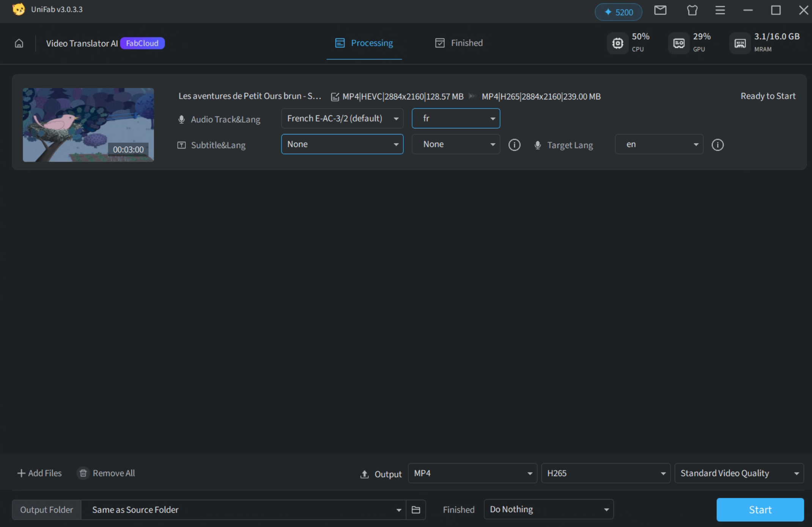
Task: Expand the French E-AC-3/2 audio track dropdown
Action: tap(342, 118)
